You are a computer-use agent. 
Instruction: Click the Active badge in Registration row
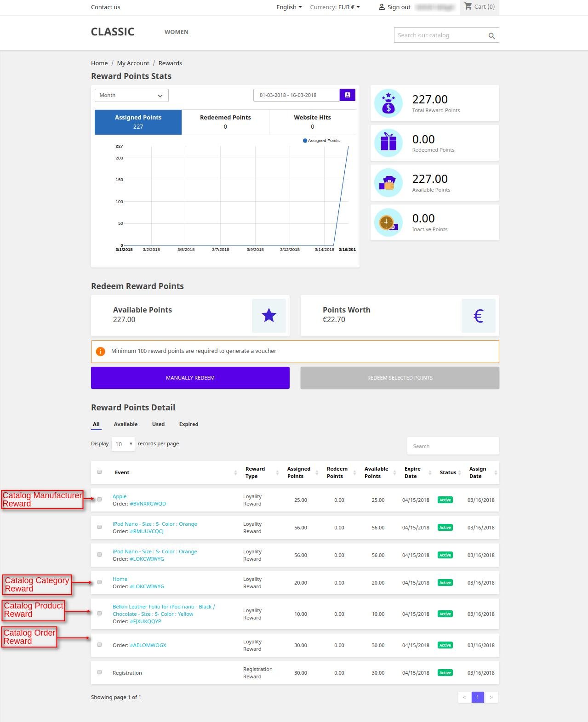point(445,673)
